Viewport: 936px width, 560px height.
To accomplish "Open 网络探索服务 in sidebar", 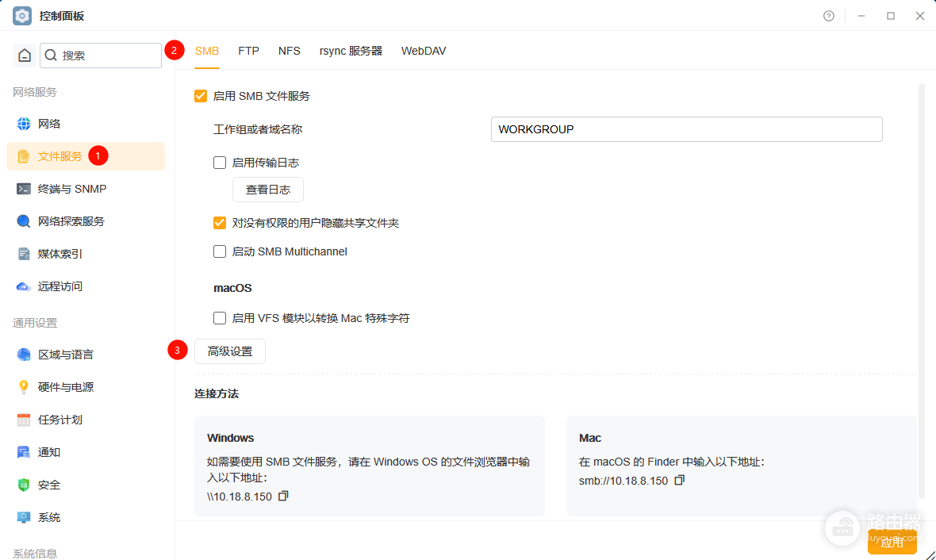I will pyautogui.click(x=86, y=221).
